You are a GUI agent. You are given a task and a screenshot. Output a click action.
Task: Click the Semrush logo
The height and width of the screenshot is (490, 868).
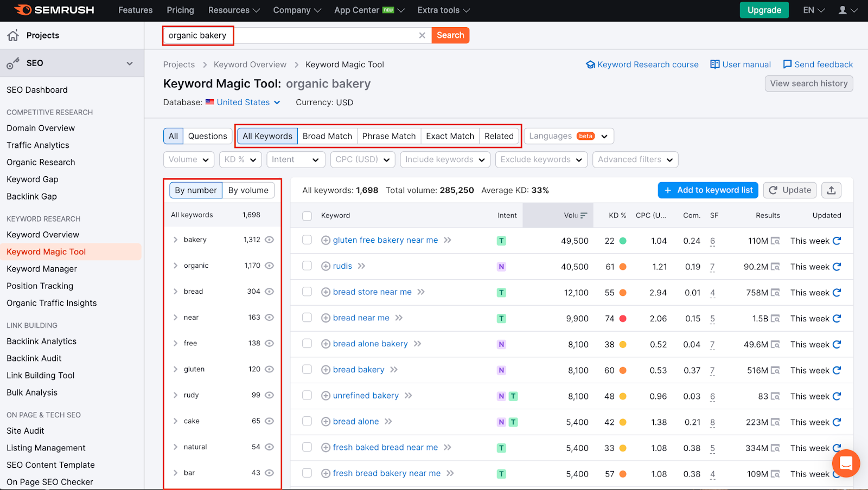pos(54,10)
